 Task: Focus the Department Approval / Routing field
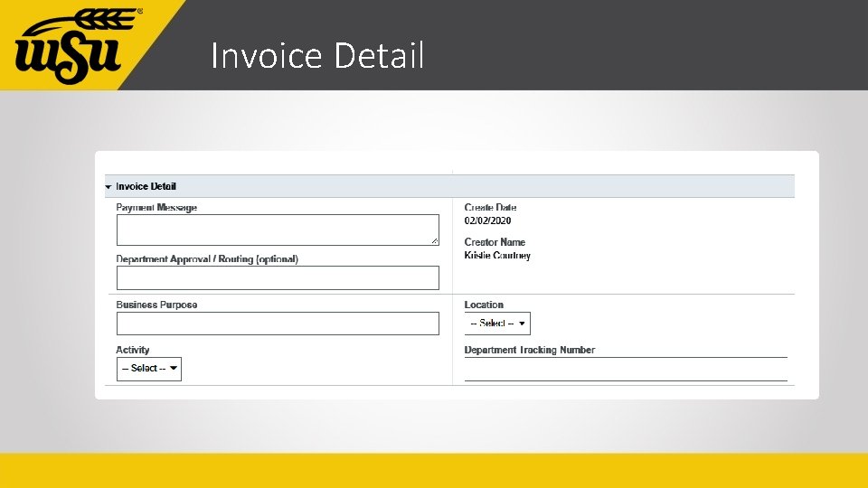[278, 277]
